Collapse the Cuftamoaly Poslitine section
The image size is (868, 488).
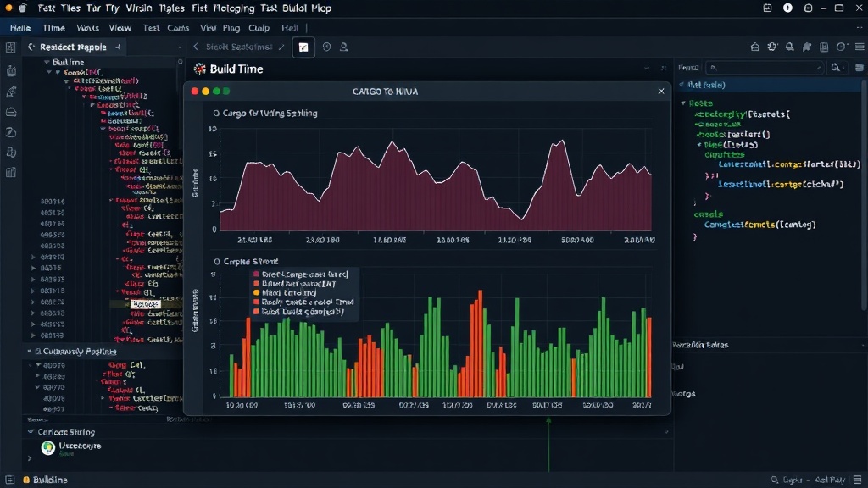point(30,352)
